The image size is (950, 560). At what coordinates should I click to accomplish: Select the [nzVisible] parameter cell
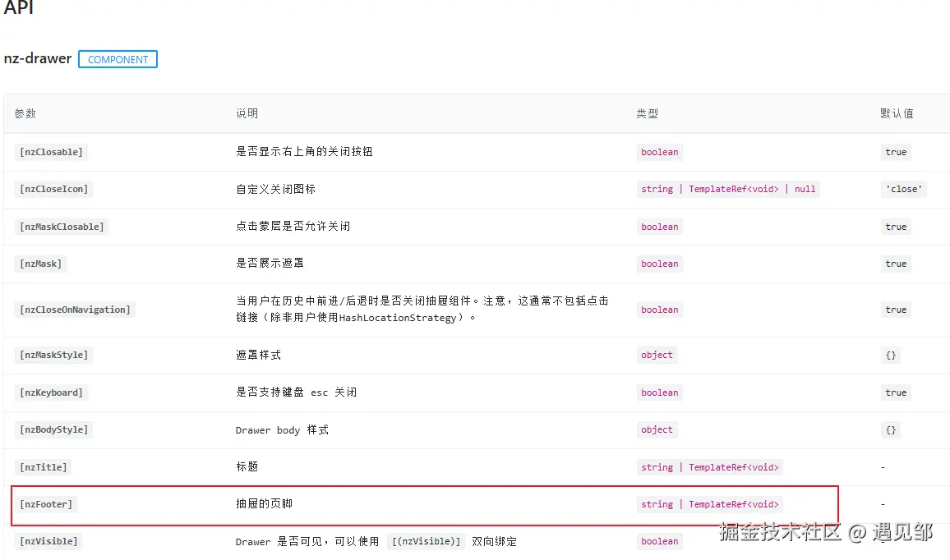(x=48, y=540)
